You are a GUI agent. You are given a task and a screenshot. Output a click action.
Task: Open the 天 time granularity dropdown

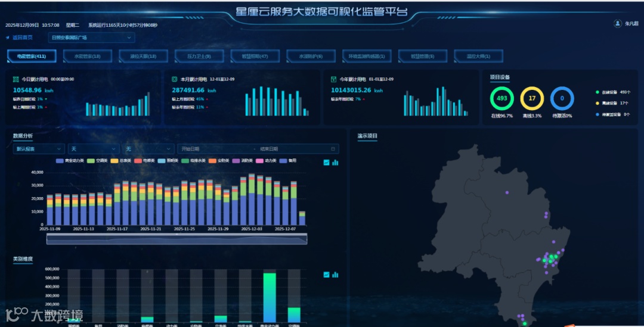pyautogui.click(x=94, y=149)
